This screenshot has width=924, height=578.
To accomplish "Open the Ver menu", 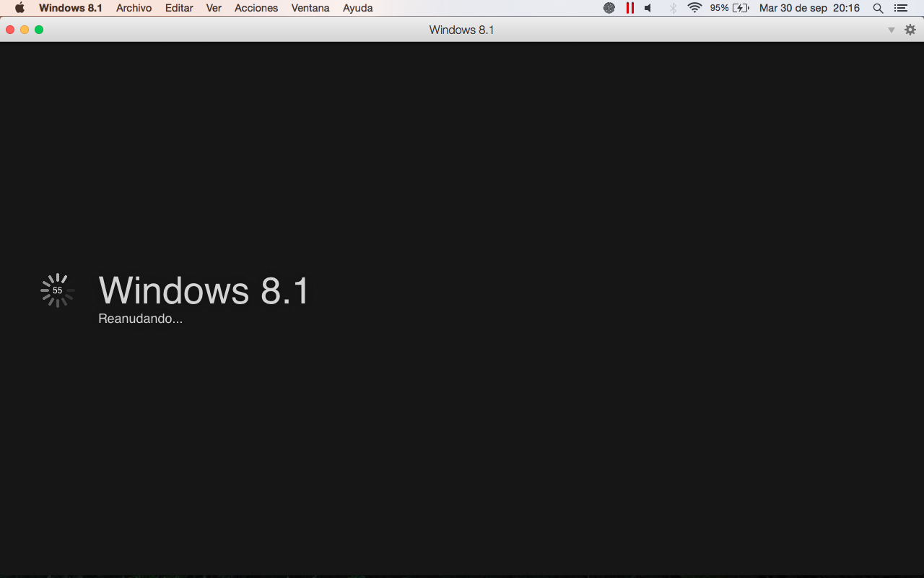I will (x=214, y=8).
